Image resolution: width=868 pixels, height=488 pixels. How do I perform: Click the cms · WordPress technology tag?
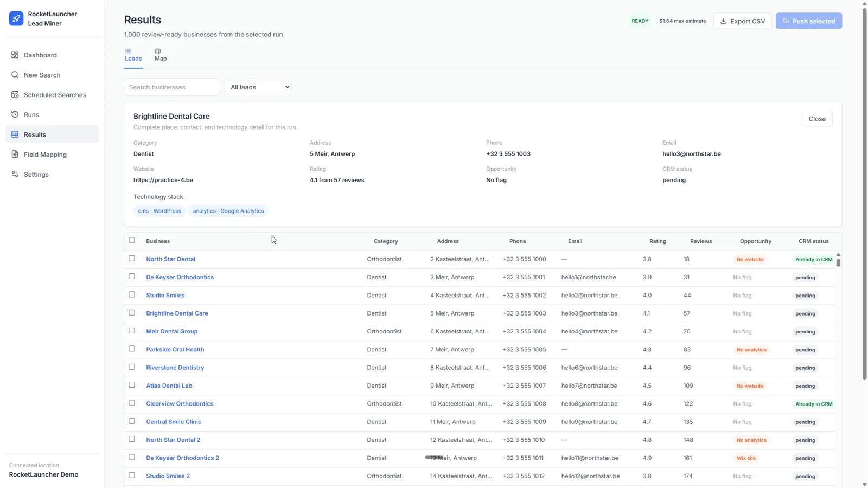pos(159,211)
